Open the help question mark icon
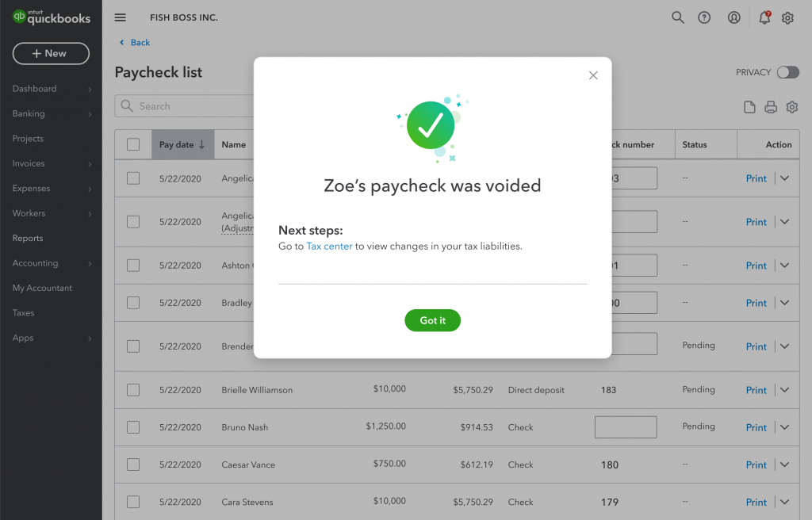812x520 pixels. [x=704, y=17]
